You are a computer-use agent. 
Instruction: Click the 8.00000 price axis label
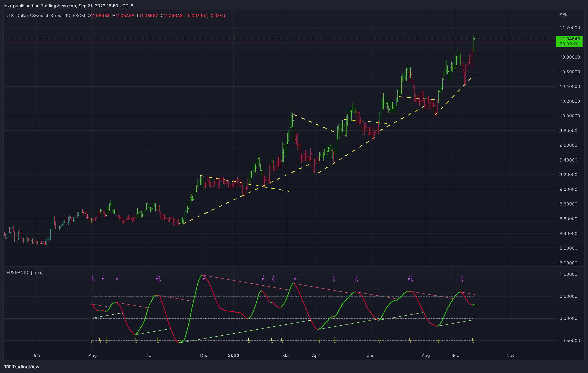568,263
